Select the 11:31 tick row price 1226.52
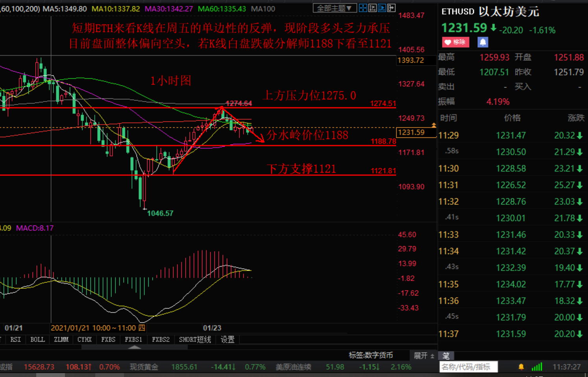588x377 pixels. 511,185
